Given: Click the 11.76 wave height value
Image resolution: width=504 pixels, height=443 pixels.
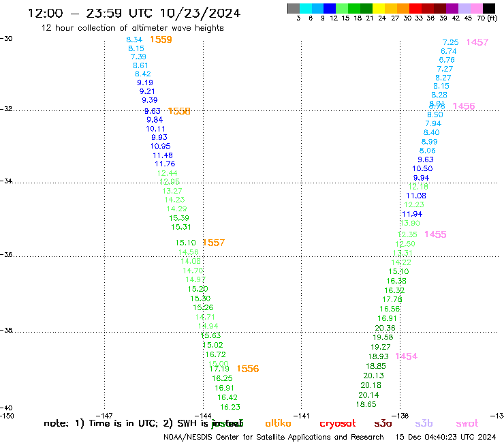Looking at the screenshot, I should pos(165,164).
